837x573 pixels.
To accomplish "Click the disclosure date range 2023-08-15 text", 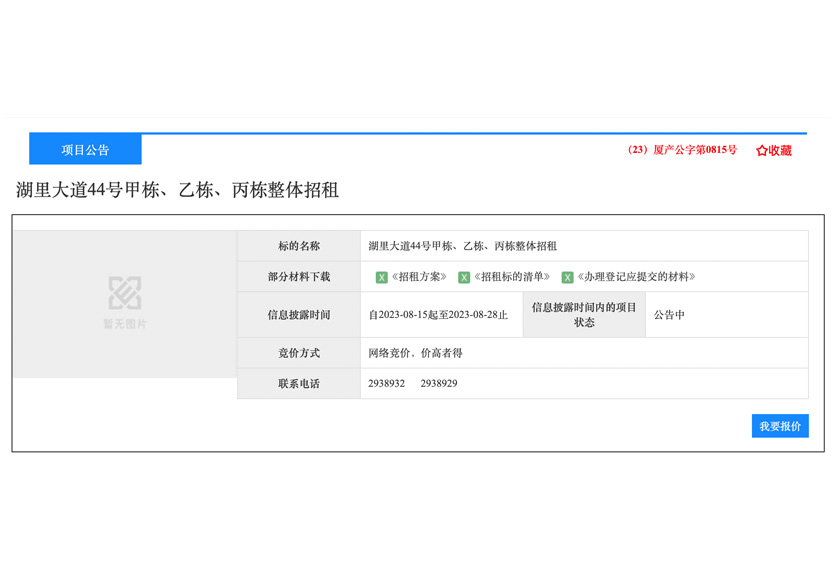I will coord(438,315).
